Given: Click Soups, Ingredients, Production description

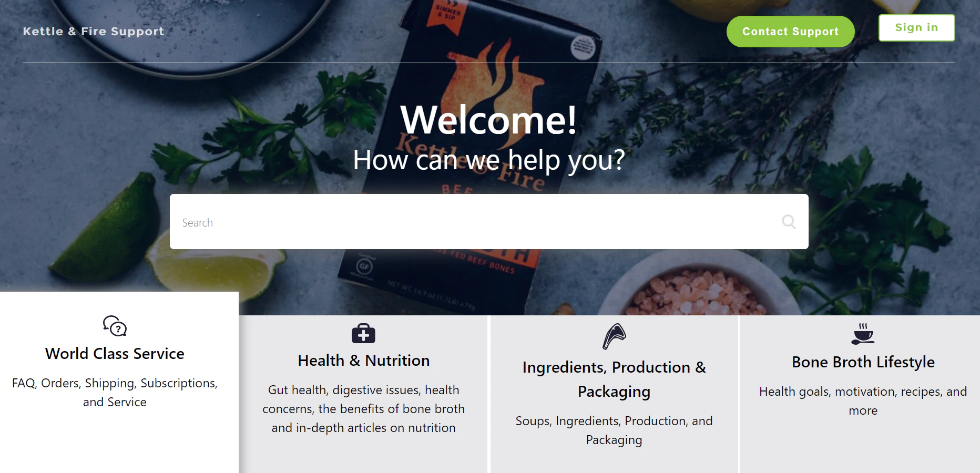Looking at the screenshot, I should (614, 430).
